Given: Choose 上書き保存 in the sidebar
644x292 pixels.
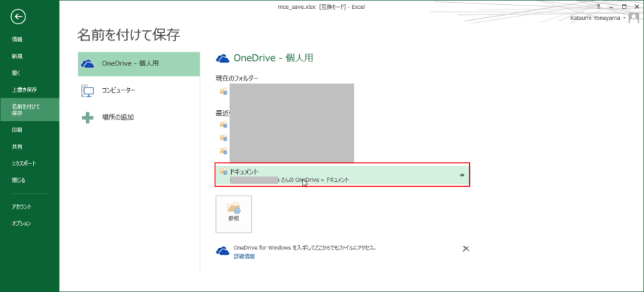Looking at the screenshot, I should click(24, 90).
